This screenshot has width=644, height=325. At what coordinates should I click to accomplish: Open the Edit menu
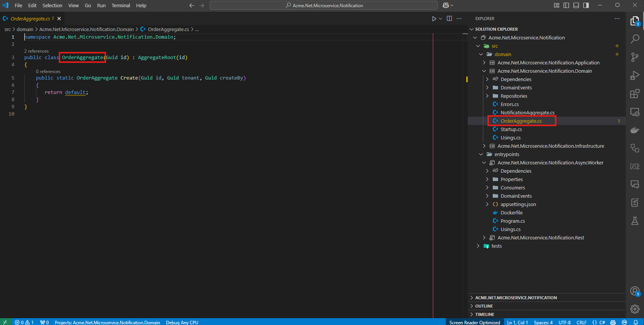[32, 5]
